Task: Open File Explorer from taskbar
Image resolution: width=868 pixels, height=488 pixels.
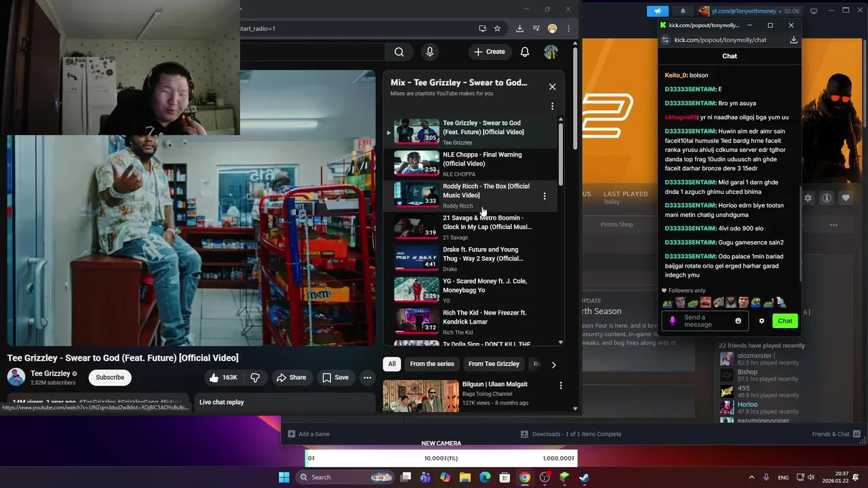Action: pyautogui.click(x=465, y=477)
